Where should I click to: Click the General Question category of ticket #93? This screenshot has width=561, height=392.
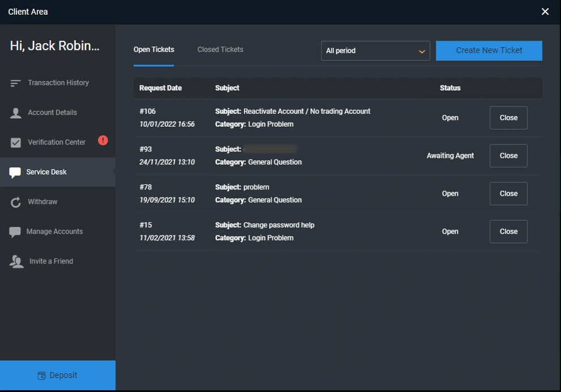point(275,162)
